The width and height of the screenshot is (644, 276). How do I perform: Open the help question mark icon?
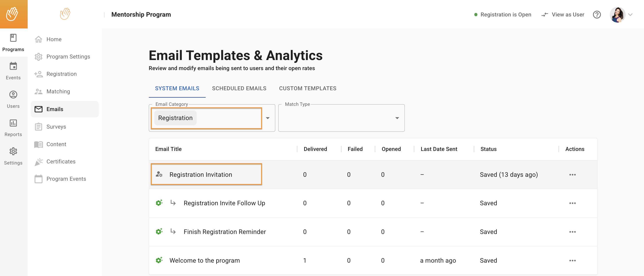597,15
